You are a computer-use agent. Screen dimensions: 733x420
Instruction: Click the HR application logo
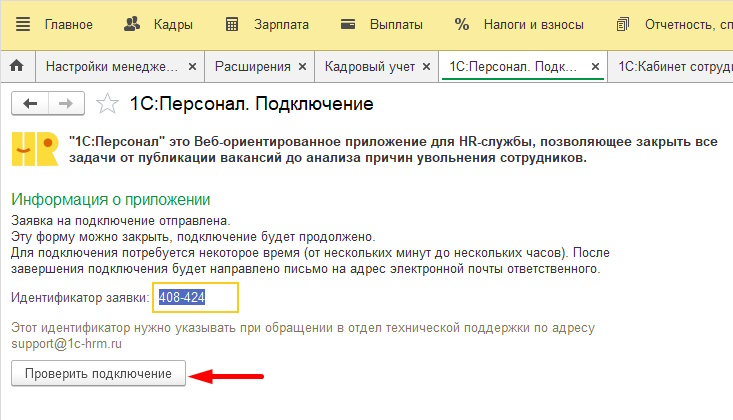click(35, 149)
